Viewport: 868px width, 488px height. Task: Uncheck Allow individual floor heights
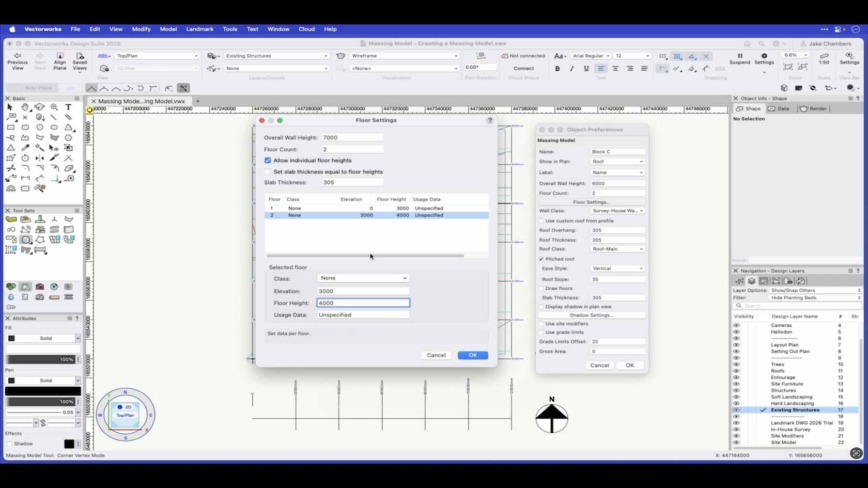268,161
